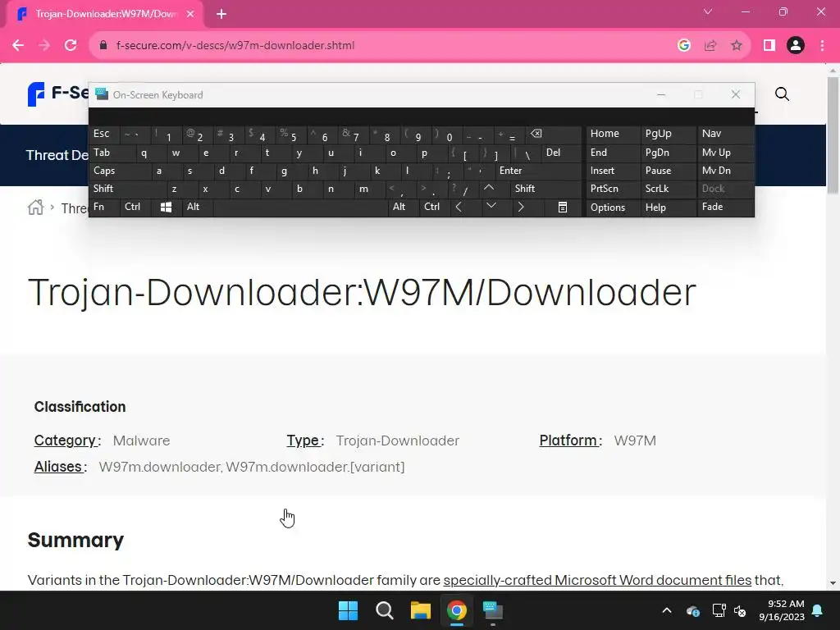Click the F-Secure site search magnifier
Image resolution: width=840 pixels, height=630 pixels.
click(x=782, y=94)
